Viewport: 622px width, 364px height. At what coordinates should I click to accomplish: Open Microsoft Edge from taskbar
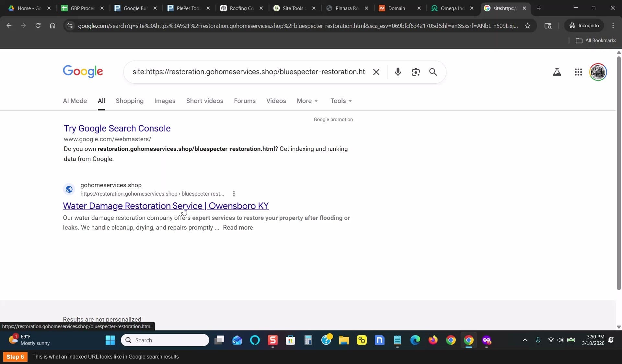(415, 340)
